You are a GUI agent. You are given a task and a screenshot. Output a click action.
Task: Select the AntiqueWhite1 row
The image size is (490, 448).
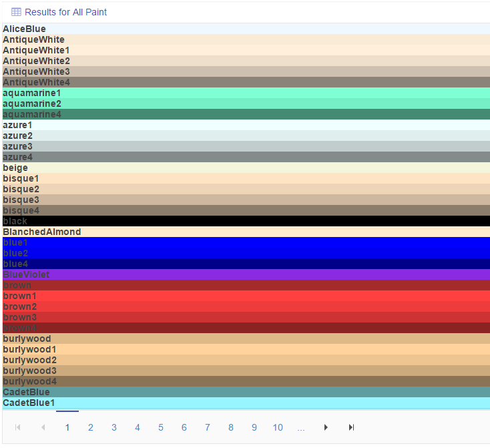click(246, 50)
